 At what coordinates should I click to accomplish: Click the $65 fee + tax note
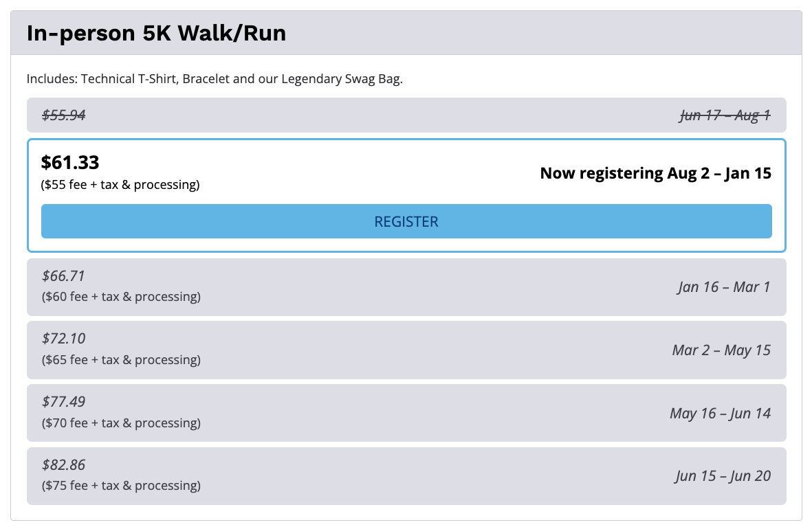(x=121, y=360)
